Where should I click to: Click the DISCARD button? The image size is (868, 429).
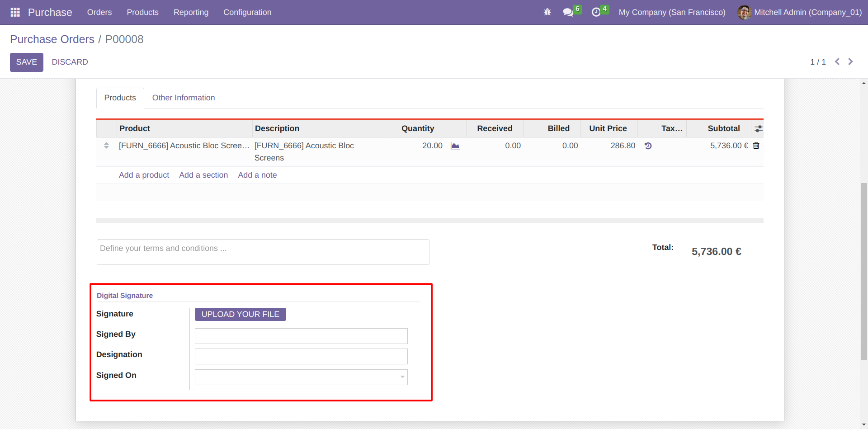pyautogui.click(x=70, y=62)
